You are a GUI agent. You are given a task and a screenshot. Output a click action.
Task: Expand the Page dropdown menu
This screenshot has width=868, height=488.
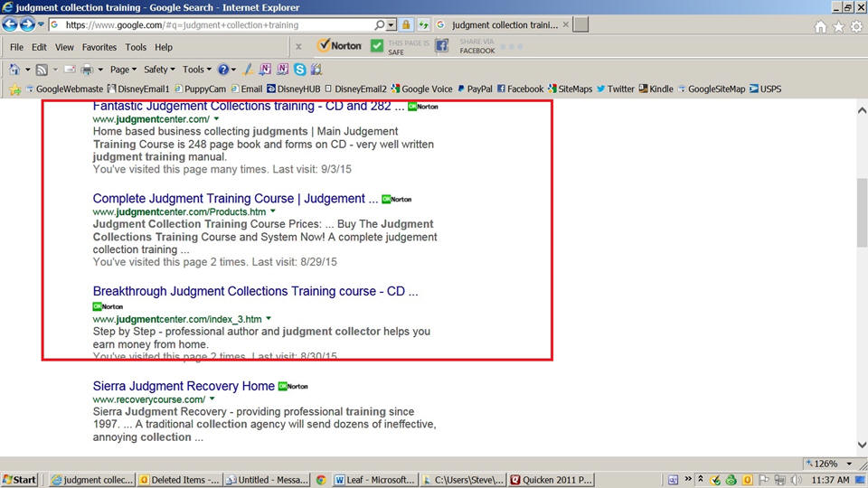click(x=123, y=70)
